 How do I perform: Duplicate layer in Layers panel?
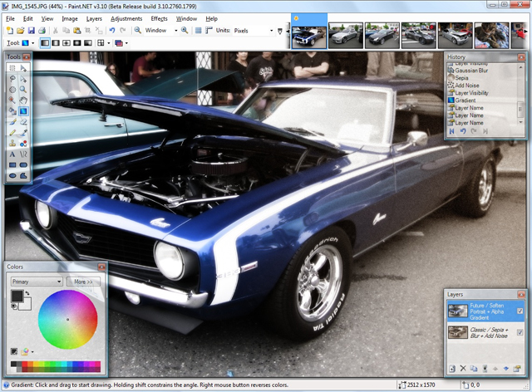pos(474,369)
